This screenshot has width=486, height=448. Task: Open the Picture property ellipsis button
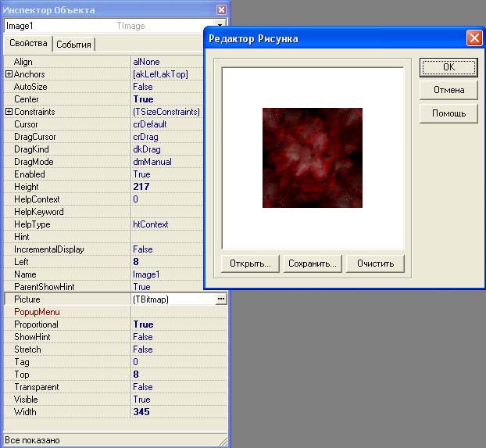(220, 299)
